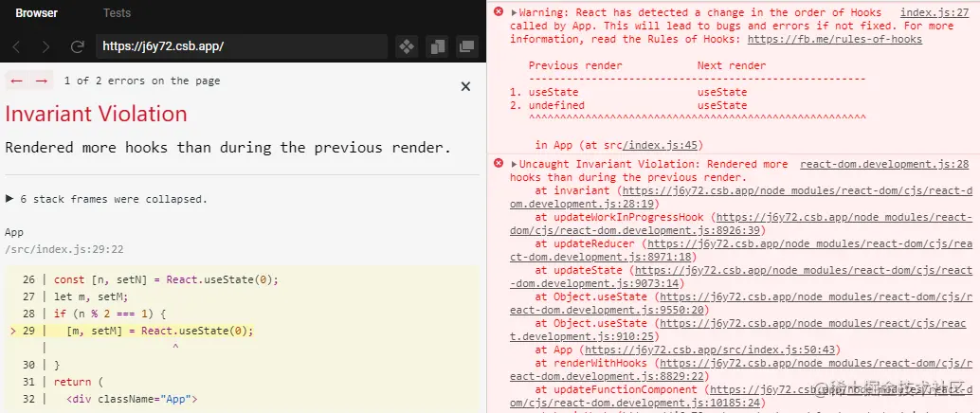Close the error overlay with X
This screenshot has height=413, width=980.
point(465,87)
